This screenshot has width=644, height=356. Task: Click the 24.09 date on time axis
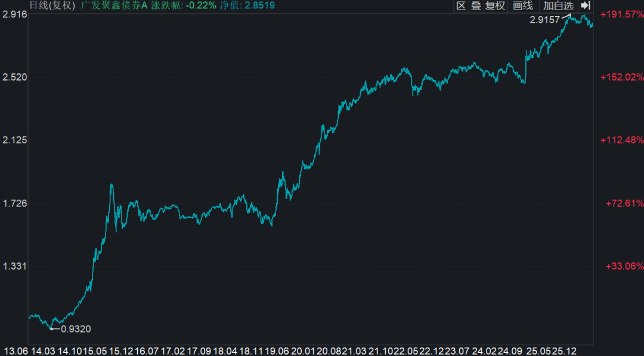(x=511, y=349)
